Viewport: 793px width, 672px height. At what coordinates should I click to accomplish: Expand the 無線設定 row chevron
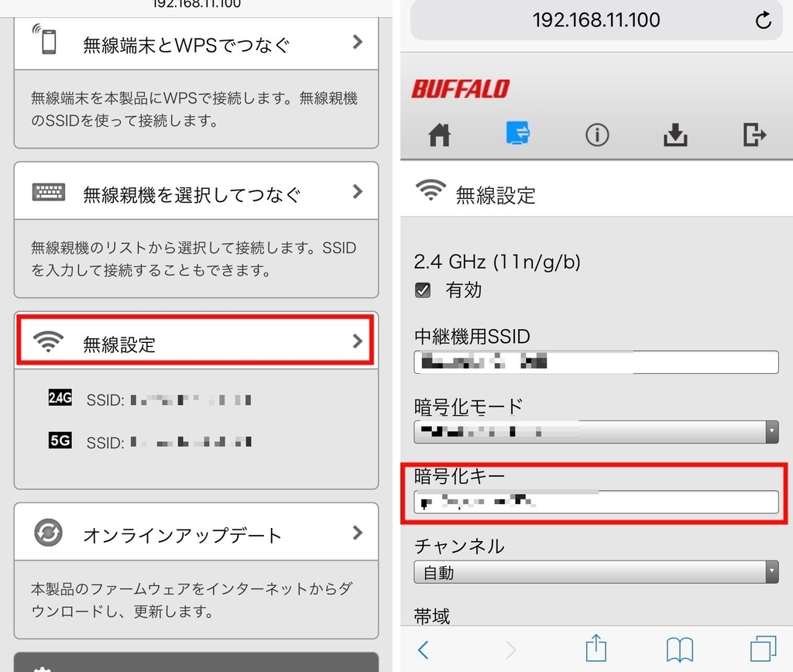tap(358, 341)
